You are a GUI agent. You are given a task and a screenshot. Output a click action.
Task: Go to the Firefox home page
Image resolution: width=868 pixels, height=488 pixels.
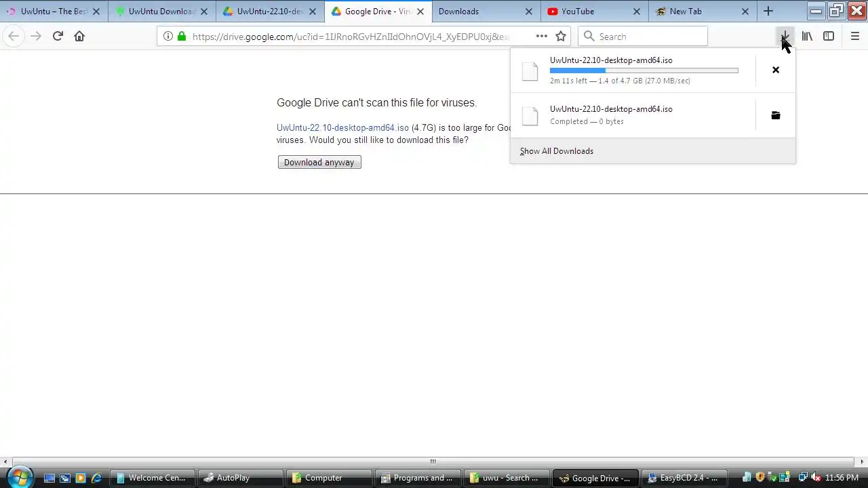pos(79,36)
